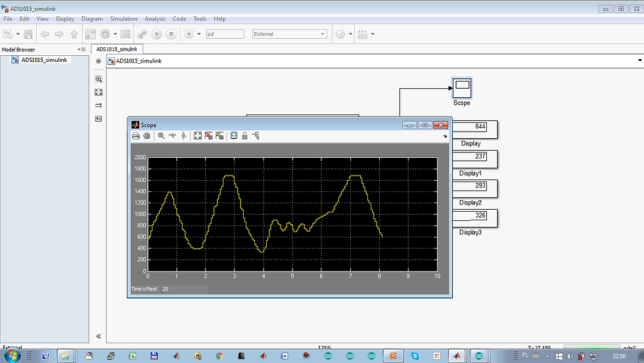Open the Diagram menu
The width and height of the screenshot is (644, 363).
pos(92,19)
